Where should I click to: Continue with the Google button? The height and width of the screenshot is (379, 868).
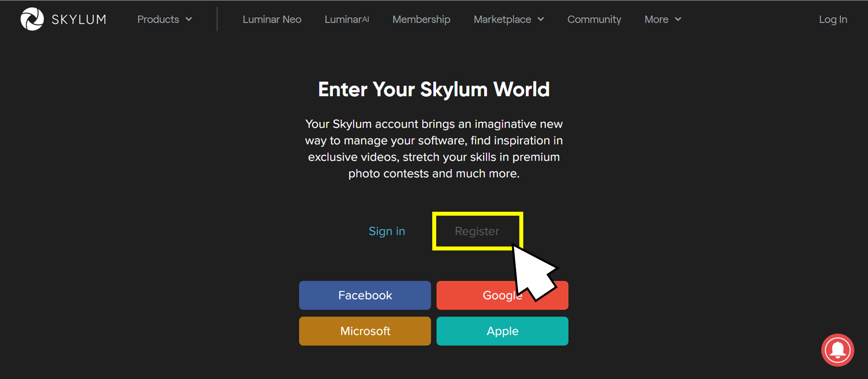point(503,295)
